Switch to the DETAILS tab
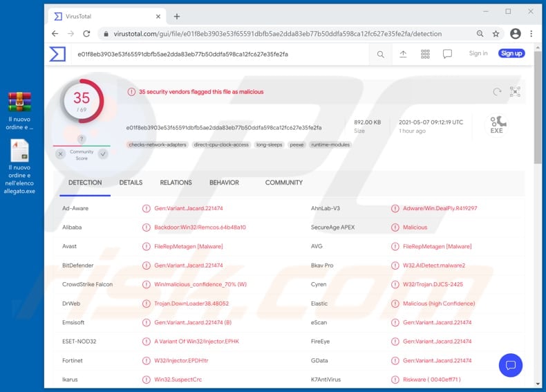This screenshot has width=546, height=392. pyautogui.click(x=131, y=183)
